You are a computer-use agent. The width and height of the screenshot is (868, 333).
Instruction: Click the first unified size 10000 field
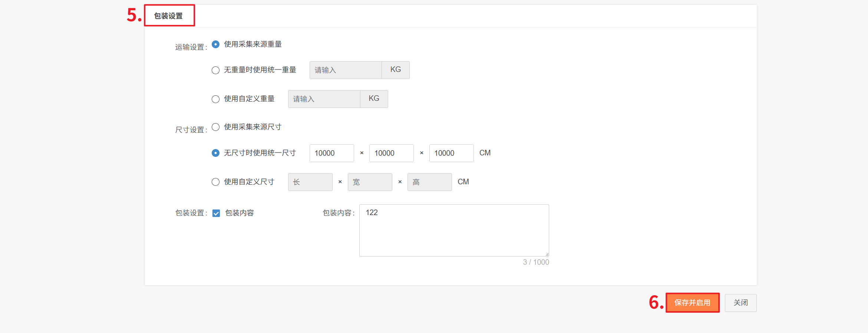click(x=331, y=153)
